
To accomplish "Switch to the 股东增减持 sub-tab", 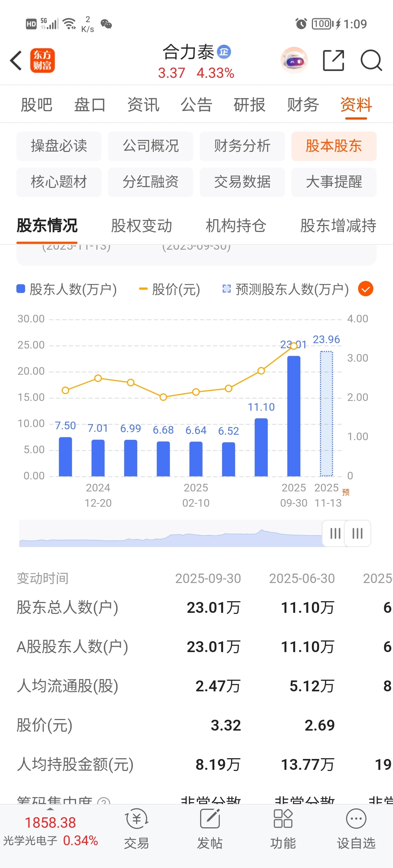I will (x=338, y=225).
